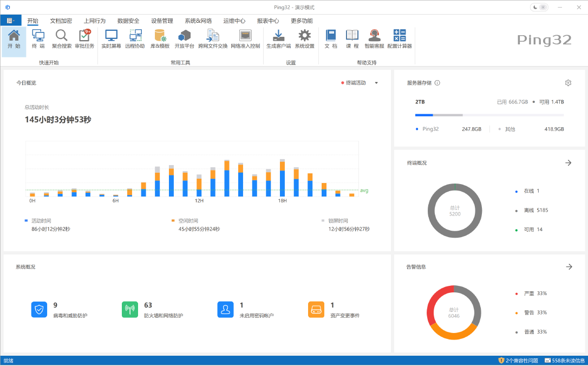Open the 跨网文件交换 tool
The image size is (588, 366).
tap(213, 38)
